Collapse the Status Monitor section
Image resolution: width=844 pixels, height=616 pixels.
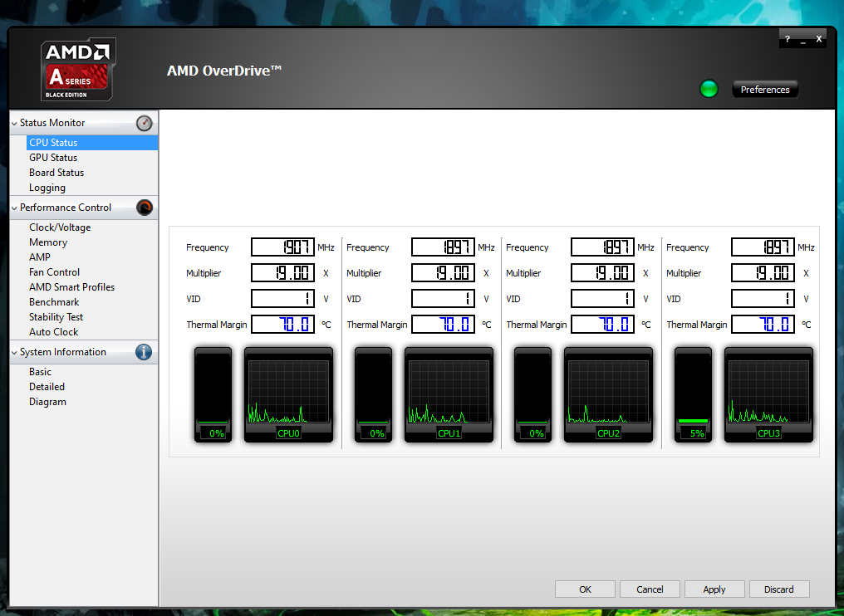(x=14, y=123)
